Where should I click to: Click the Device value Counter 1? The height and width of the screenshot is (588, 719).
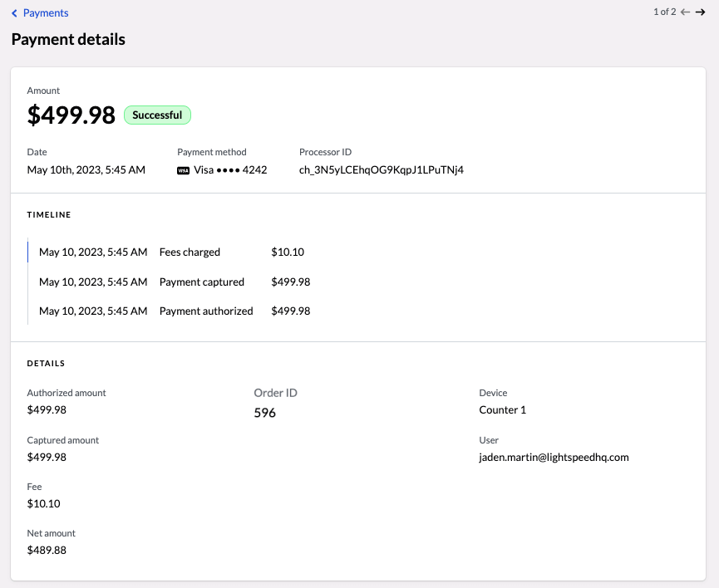tap(502, 409)
